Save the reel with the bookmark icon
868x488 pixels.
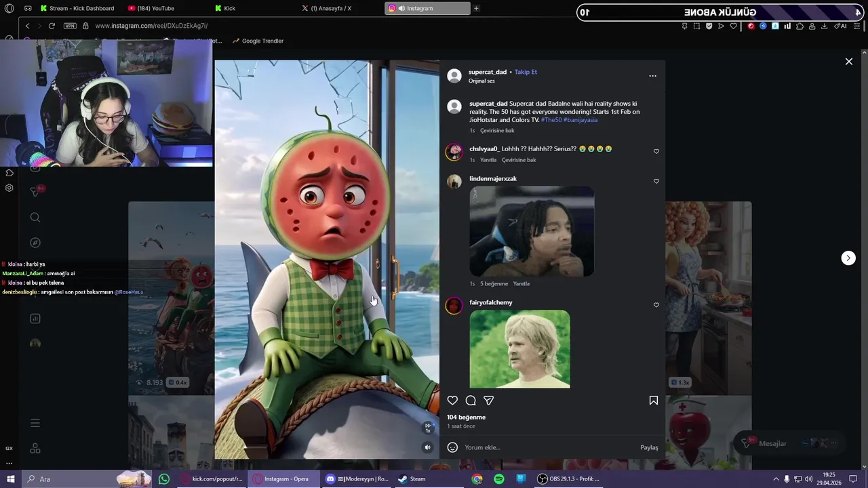coord(654,401)
